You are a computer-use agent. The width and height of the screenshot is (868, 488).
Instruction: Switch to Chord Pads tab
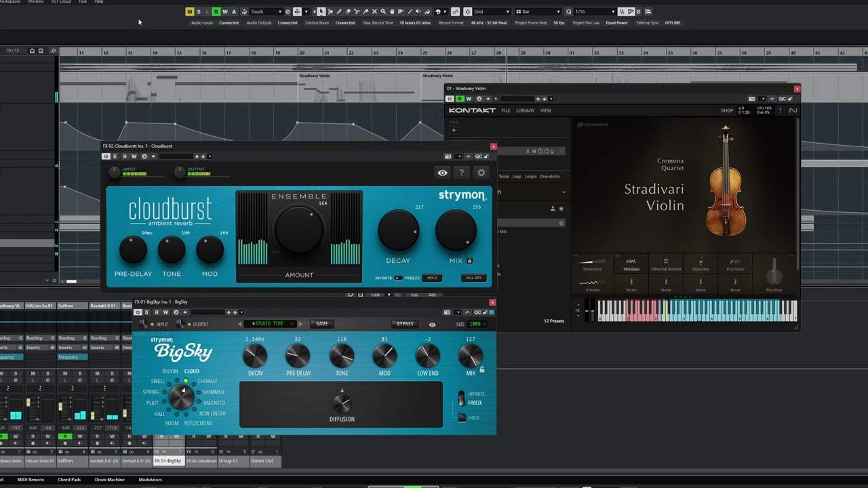point(69,479)
